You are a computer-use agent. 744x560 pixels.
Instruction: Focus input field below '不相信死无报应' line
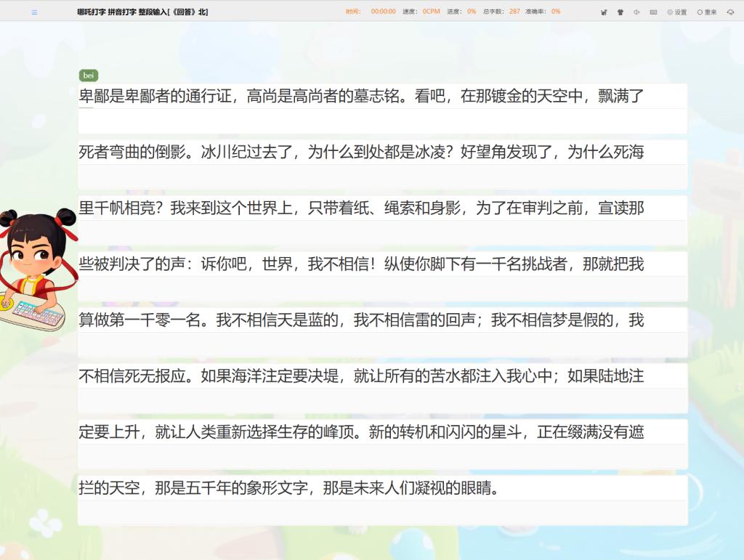(382, 400)
